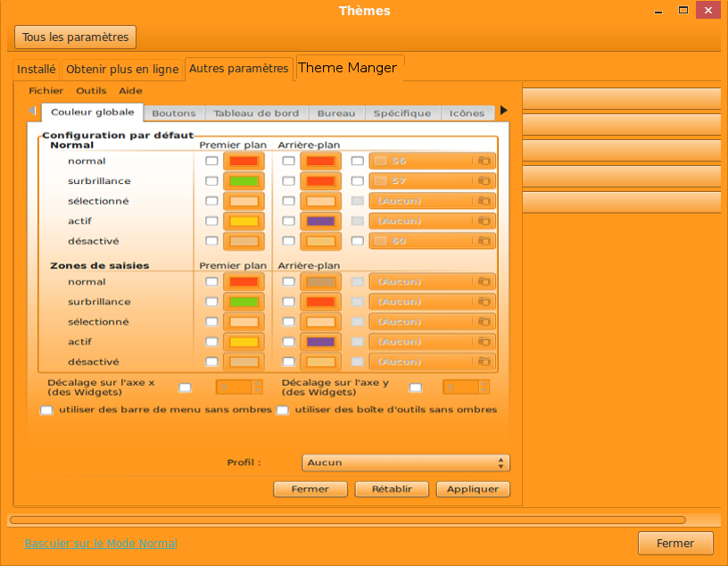Check the Décalage sur l'axe x checkbox

[186, 387]
